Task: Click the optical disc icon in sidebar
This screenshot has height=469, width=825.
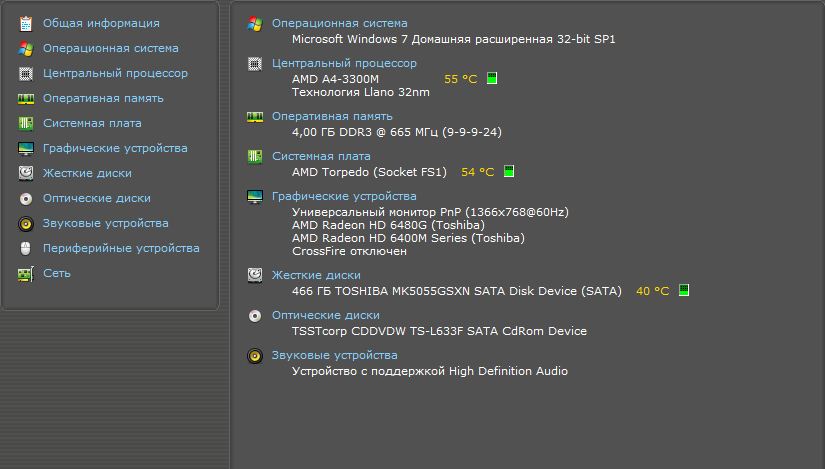Action: coord(26,198)
